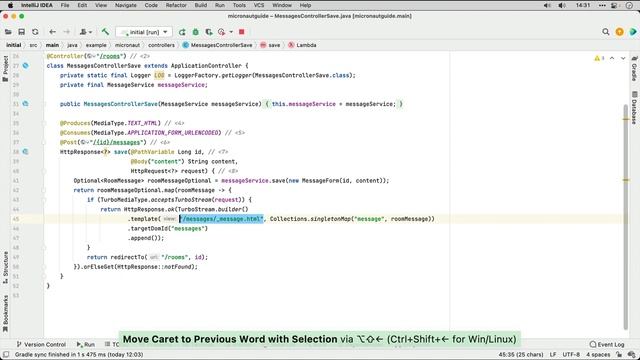The width and height of the screenshot is (640, 360).
Task: Open the Event Log
Action: coord(607,344)
